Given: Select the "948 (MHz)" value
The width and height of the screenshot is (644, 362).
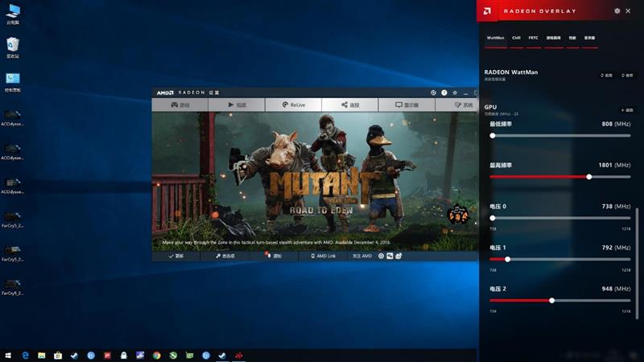Looking at the screenshot, I should 616,289.
